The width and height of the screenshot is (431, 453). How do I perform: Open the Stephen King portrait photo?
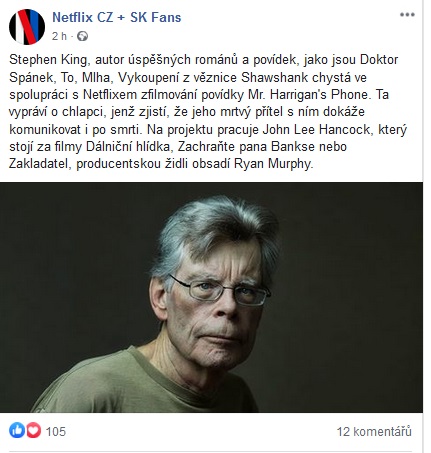211,297
